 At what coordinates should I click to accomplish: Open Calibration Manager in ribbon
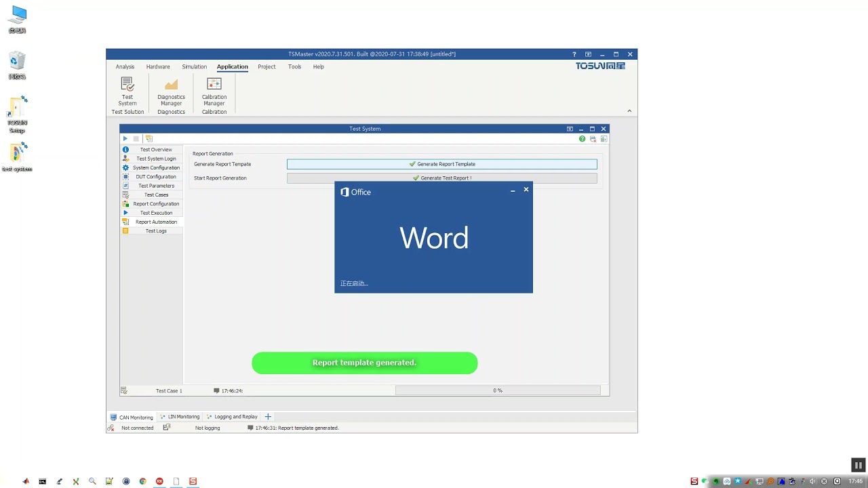click(x=214, y=91)
